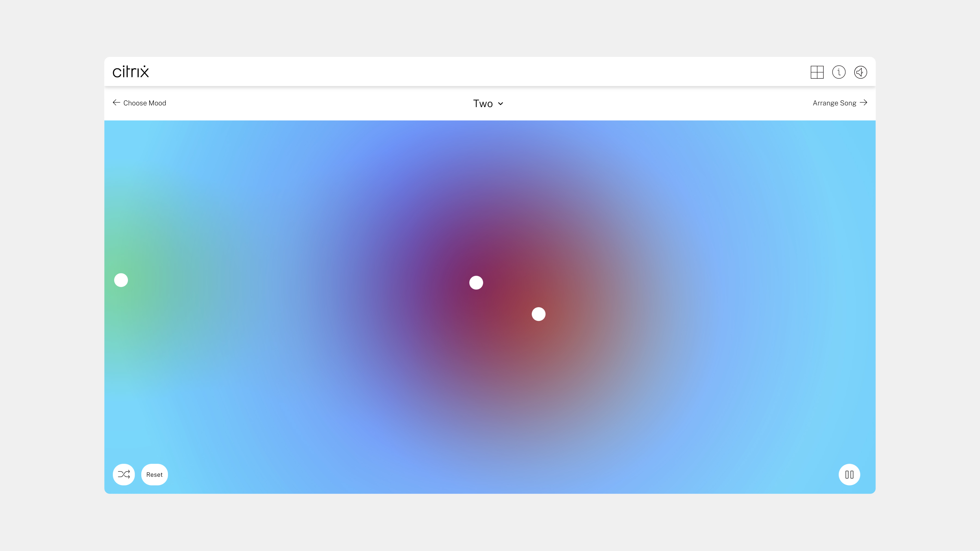Open the grid view icon
Viewport: 980px width, 551px height.
click(x=817, y=72)
